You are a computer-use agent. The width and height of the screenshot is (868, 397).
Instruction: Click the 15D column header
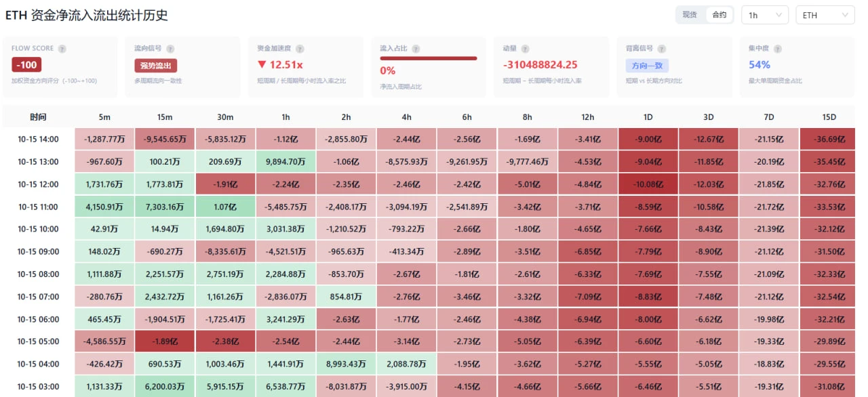pos(829,117)
